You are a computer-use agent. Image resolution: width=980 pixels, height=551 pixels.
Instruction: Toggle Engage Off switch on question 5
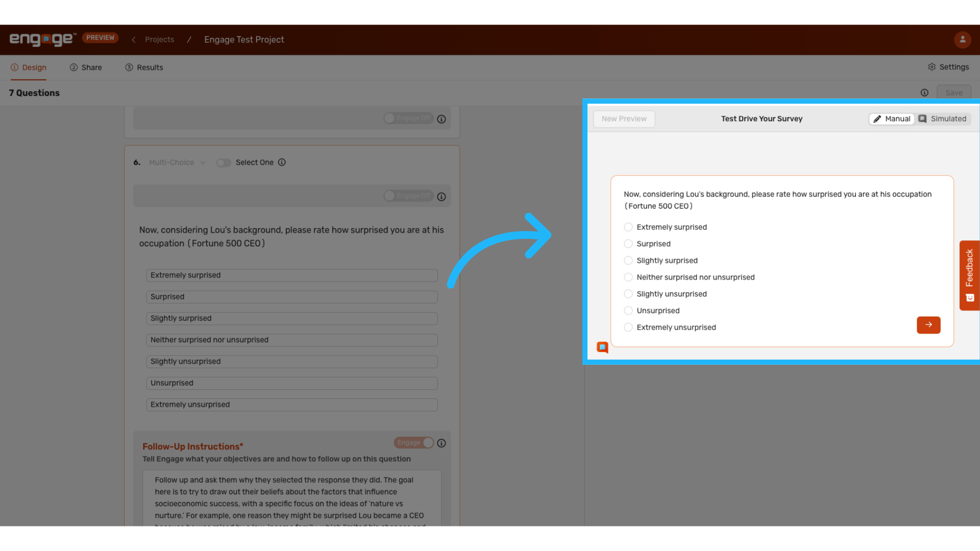pos(408,118)
